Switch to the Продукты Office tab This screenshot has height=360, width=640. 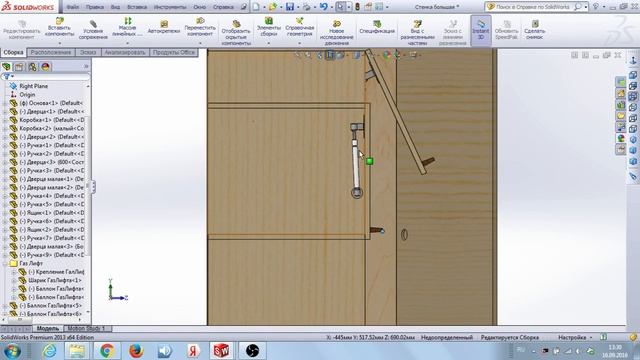174,52
